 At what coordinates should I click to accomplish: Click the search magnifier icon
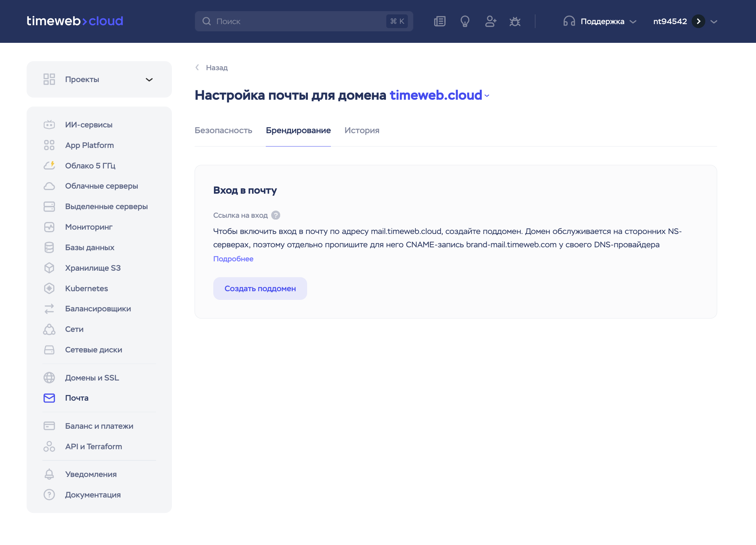point(206,21)
